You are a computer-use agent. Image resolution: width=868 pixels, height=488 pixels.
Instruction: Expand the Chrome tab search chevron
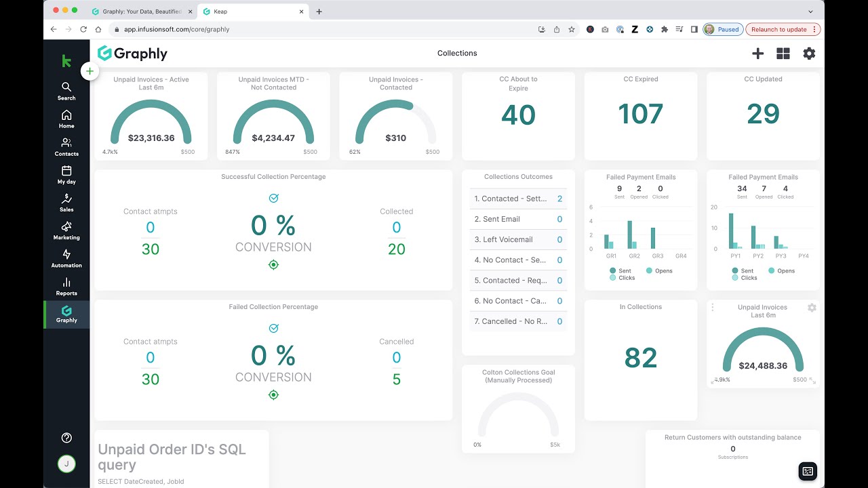coord(810,12)
